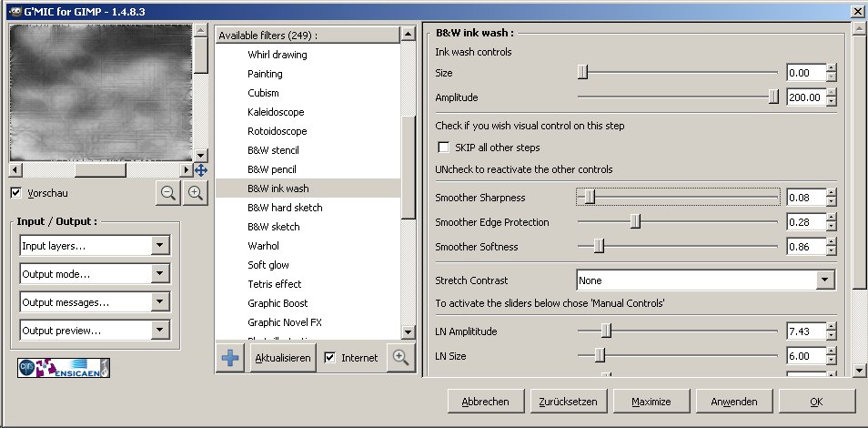Expand the Output preview dropdown

coord(95,331)
